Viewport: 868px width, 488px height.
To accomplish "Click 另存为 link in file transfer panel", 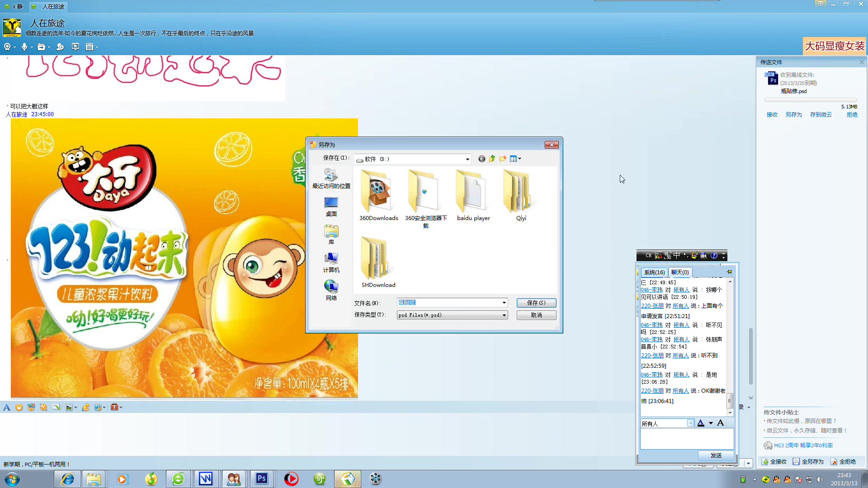I will point(793,115).
